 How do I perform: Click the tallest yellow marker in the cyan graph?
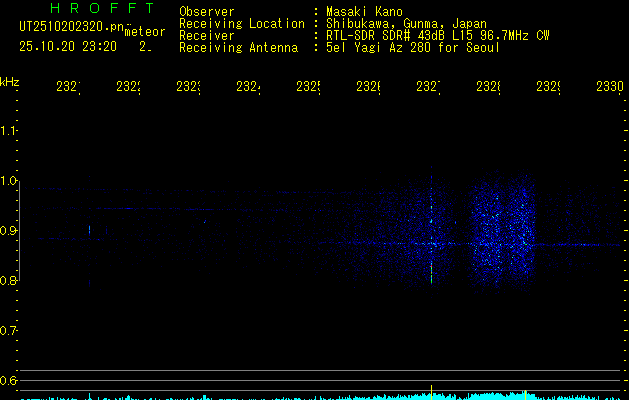click(432, 392)
